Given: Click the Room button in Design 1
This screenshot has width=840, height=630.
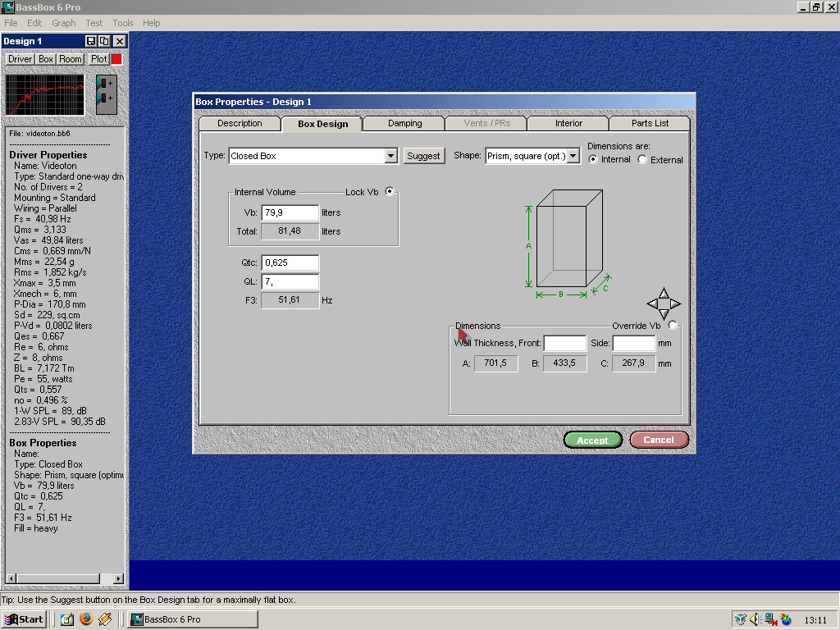Looking at the screenshot, I should [x=71, y=59].
